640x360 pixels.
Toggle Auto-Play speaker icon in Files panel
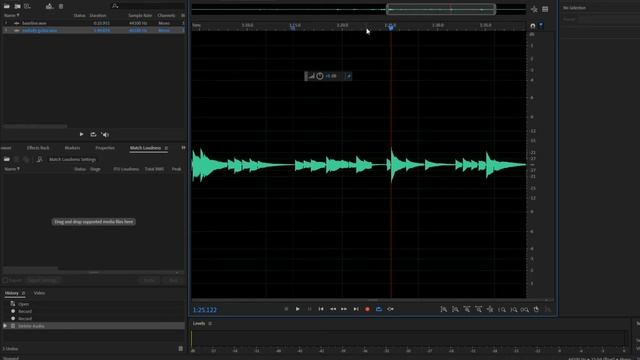point(105,134)
